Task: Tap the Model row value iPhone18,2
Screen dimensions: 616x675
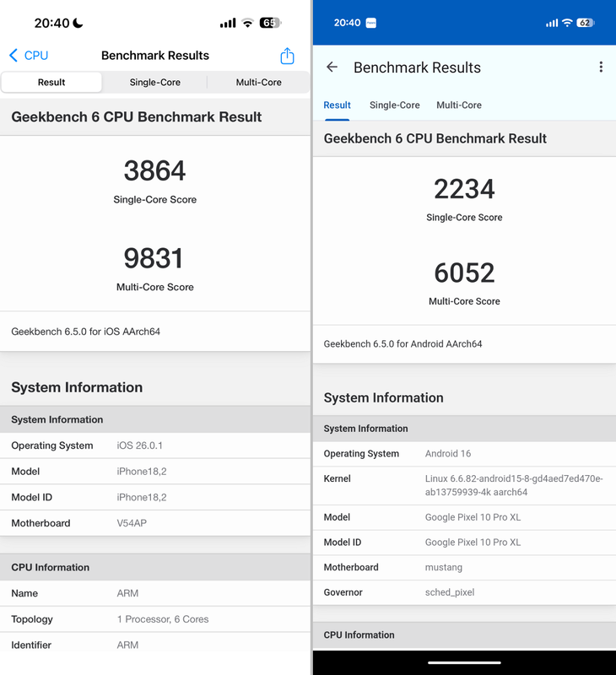Action: (x=142, y=472)
